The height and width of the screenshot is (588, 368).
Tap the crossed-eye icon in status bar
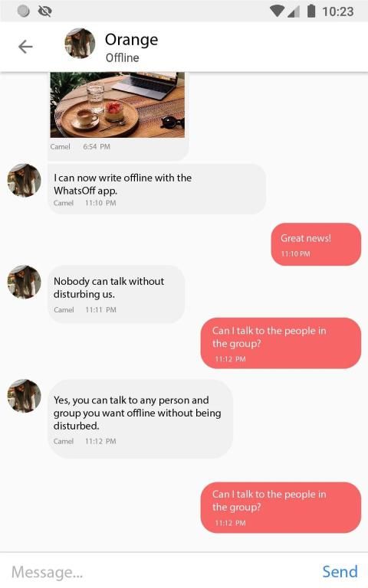44,11
